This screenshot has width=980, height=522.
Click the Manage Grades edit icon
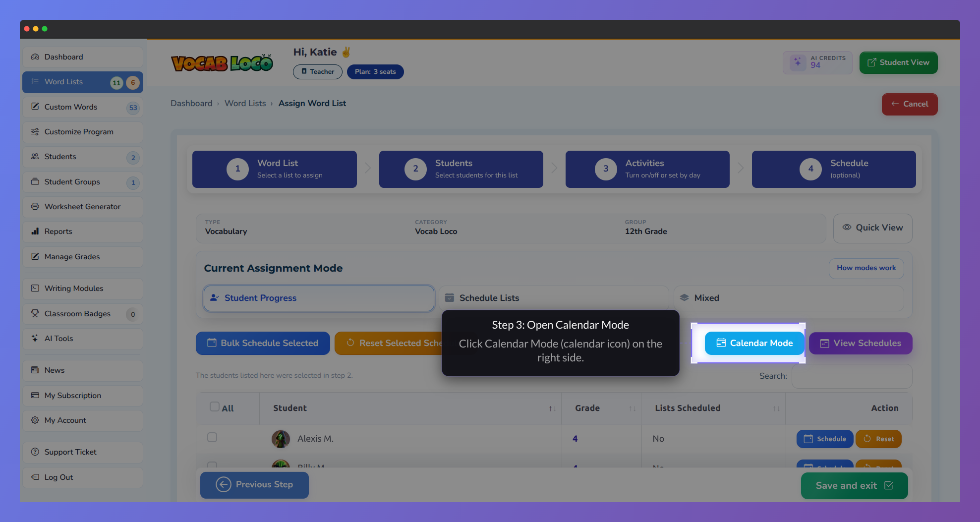click(35, 257)
